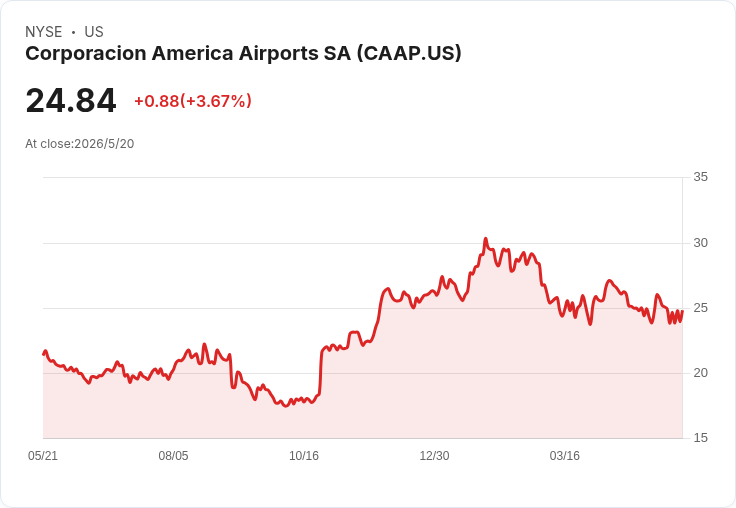Click the +0.88(+3.67%) price change
Image resolution: width=736 pixels, height=508 pixels.
coord(193,101)
